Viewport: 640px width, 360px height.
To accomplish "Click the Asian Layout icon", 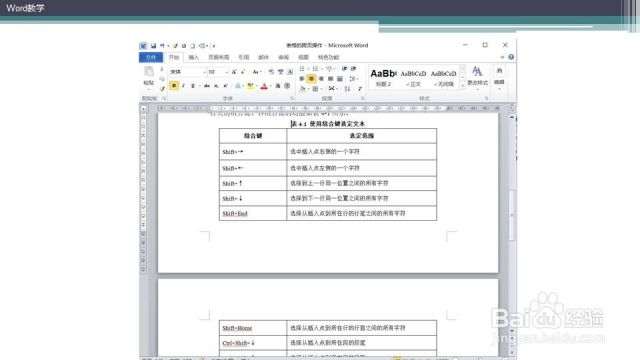I will [x=331, y=89].
